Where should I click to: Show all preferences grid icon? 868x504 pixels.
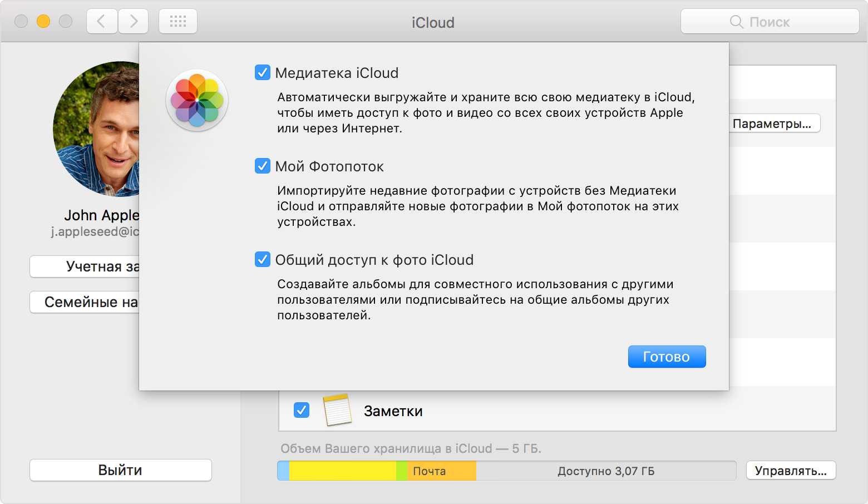pos(178,22)
